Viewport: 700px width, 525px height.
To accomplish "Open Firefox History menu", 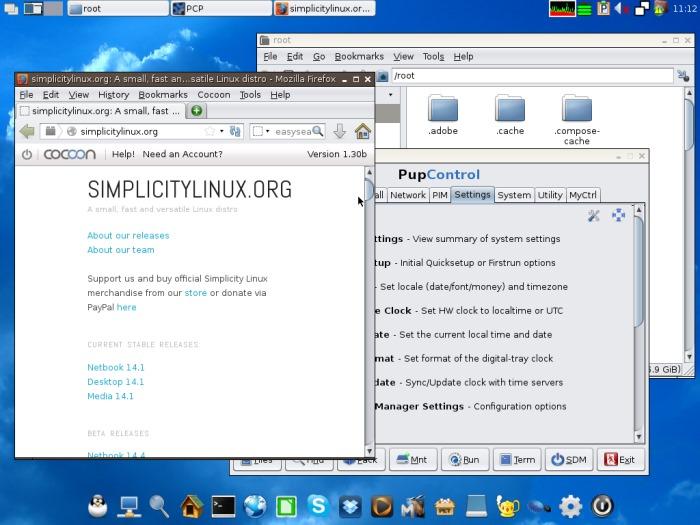I will point(113,95).
